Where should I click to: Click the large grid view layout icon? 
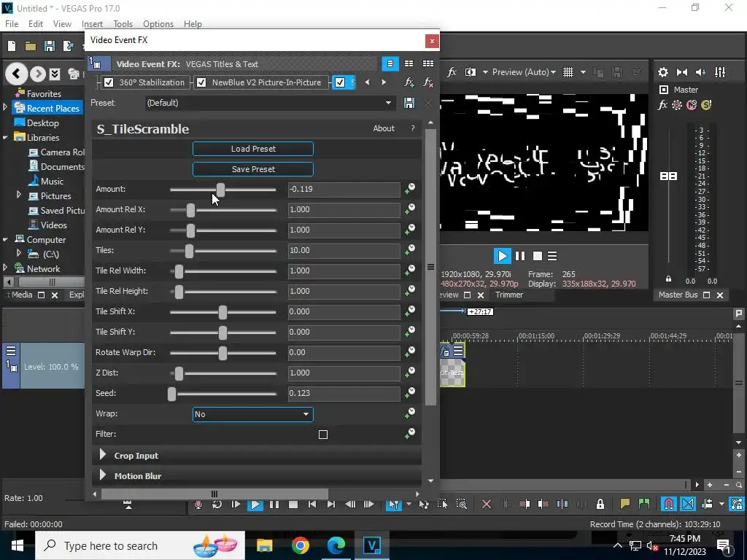coord(427,63)
